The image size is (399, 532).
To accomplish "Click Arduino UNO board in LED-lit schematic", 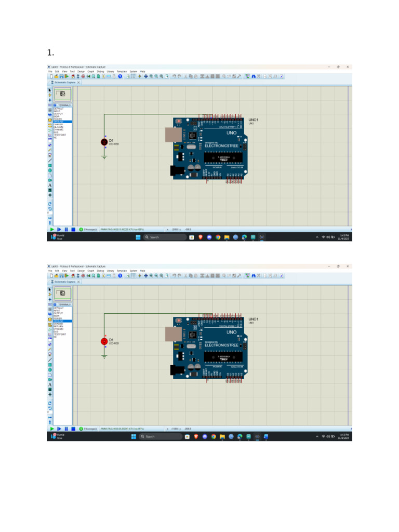I will (x=208, y=348).
